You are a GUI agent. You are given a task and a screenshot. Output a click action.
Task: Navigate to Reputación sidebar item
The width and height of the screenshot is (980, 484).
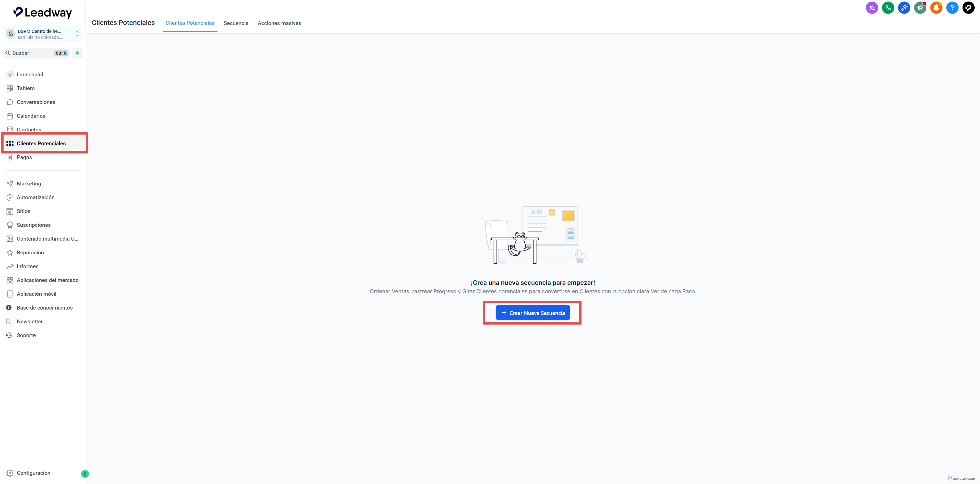30,252
